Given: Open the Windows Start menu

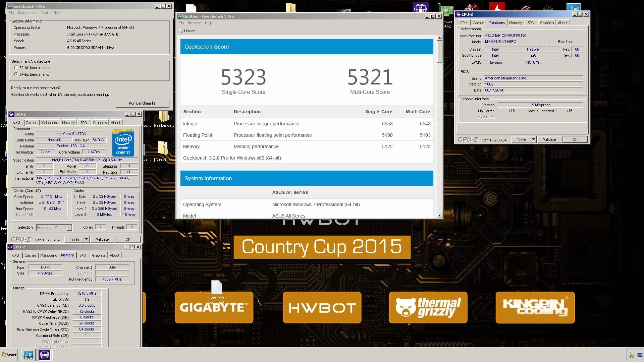Looking at the screenshot, I should (x=9, y=355).
